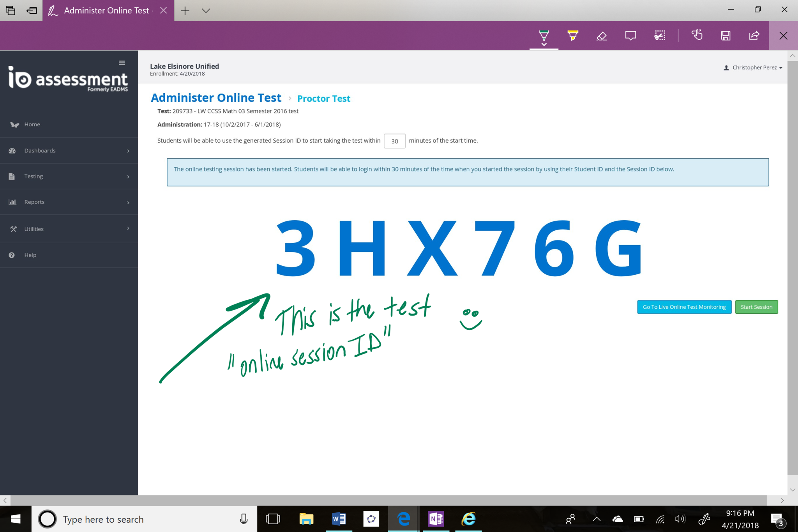Go to Home in sidebar
The image size is (798, 532).
point(32,124)
